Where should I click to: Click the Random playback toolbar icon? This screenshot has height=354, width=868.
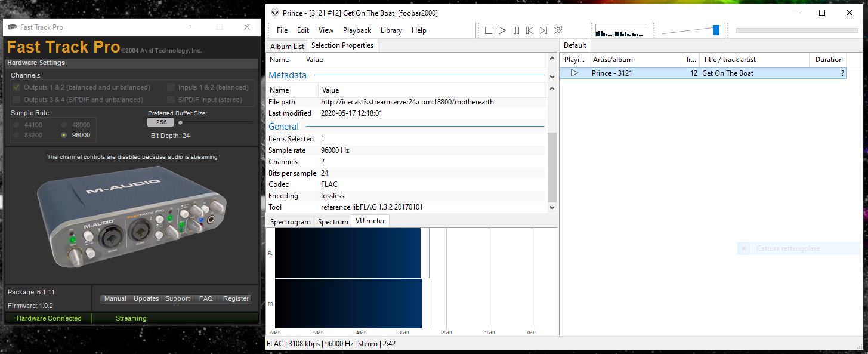[x=558, y=30]
